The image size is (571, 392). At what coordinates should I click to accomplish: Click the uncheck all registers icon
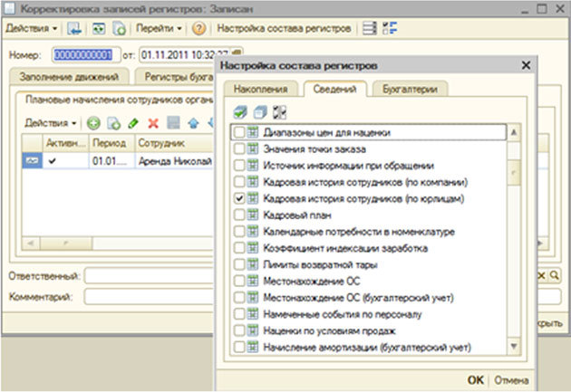[258, 112]
